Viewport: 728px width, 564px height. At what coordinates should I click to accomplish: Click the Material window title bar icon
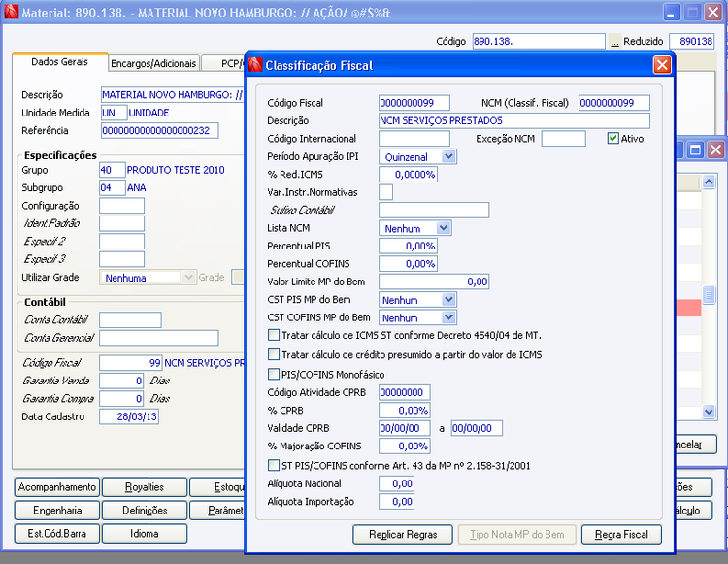click(x=11, y=12)
